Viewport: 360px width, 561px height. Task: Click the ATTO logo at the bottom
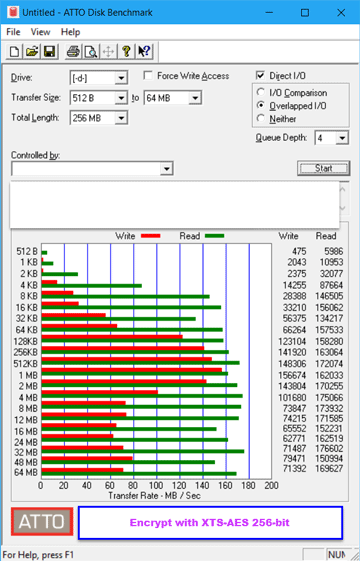[x=42, y=522]
